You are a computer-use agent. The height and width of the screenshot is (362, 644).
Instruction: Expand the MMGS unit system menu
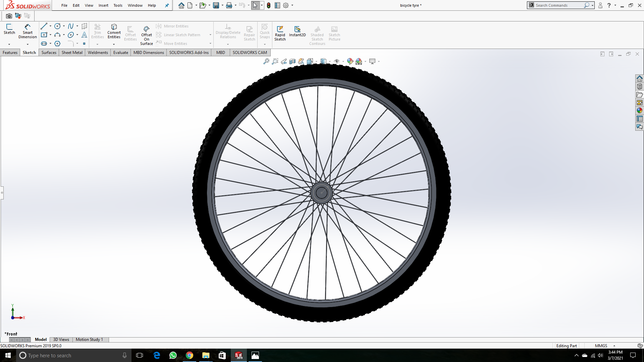pyautogui.click(x=614, y=346)
